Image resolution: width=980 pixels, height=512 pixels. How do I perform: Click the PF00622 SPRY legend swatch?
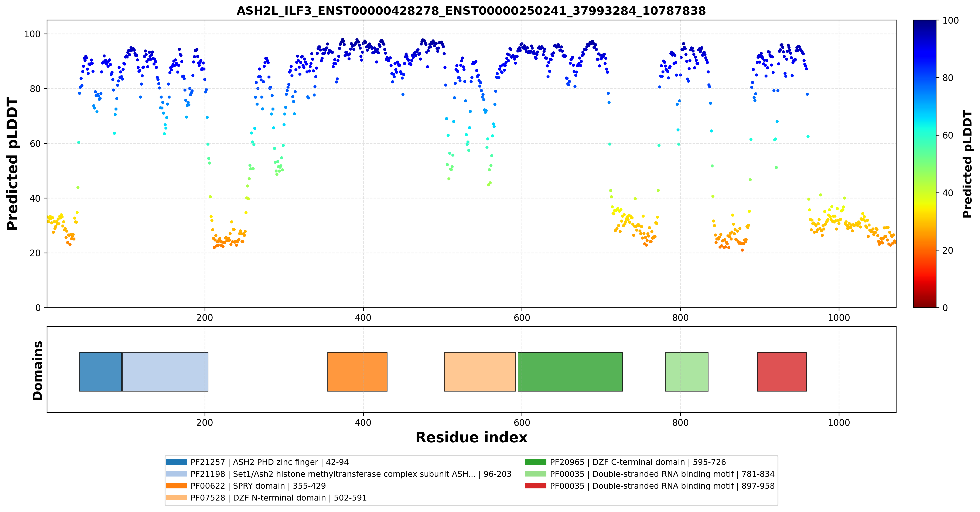click(176, 486)
